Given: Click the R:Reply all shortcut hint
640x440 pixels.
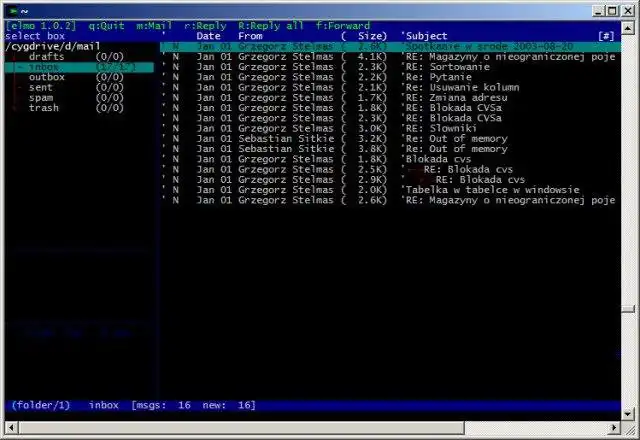Looking at the screenshot, I should pos(271,26).
